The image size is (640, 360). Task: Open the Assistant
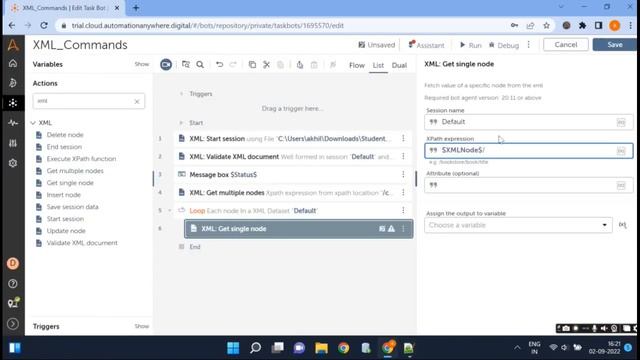427,45
